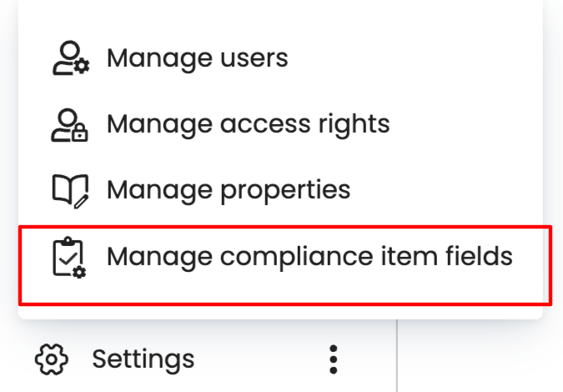Click the Settings label in the sidebar
Screen dimensions: 563x392
143,359
